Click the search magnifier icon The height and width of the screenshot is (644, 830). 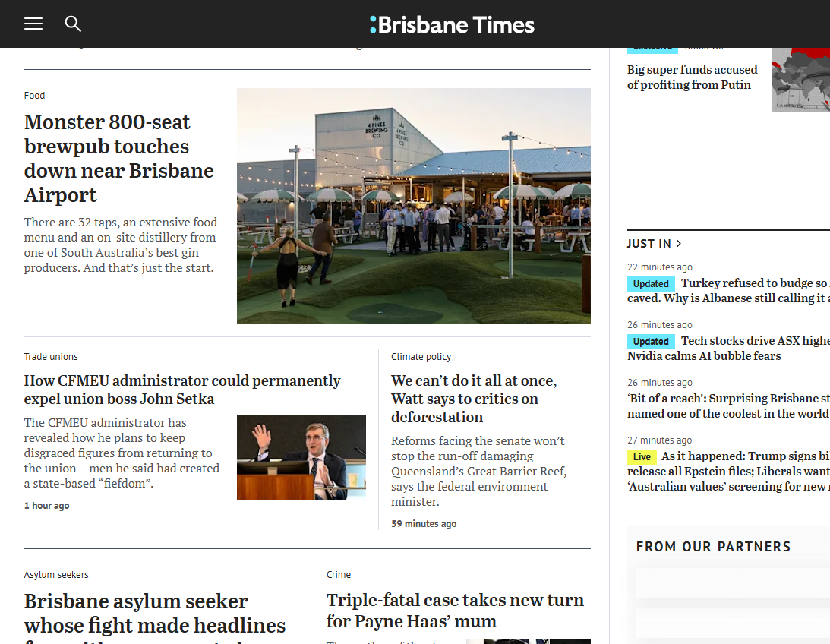pyautogui.click(x=73, y=24)
